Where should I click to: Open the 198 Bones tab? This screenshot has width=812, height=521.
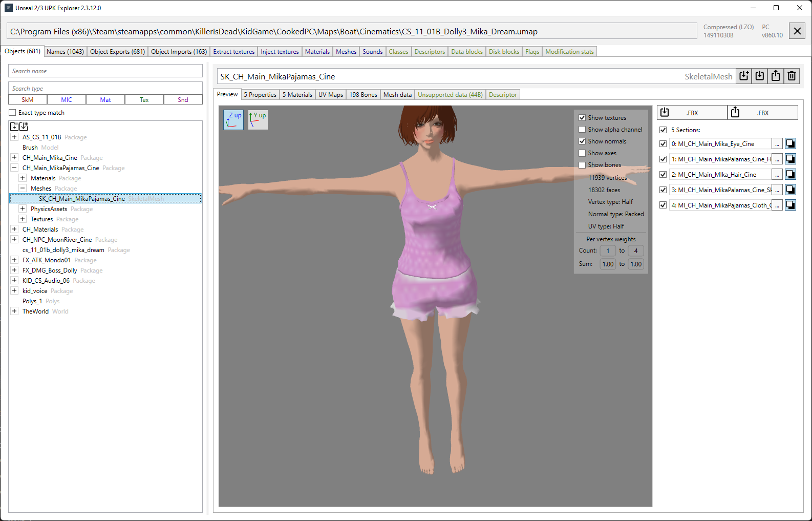point(363,95)
